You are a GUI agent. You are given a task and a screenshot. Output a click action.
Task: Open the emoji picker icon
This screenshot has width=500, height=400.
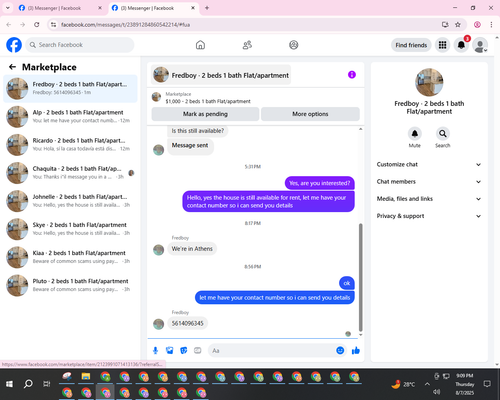340,350
